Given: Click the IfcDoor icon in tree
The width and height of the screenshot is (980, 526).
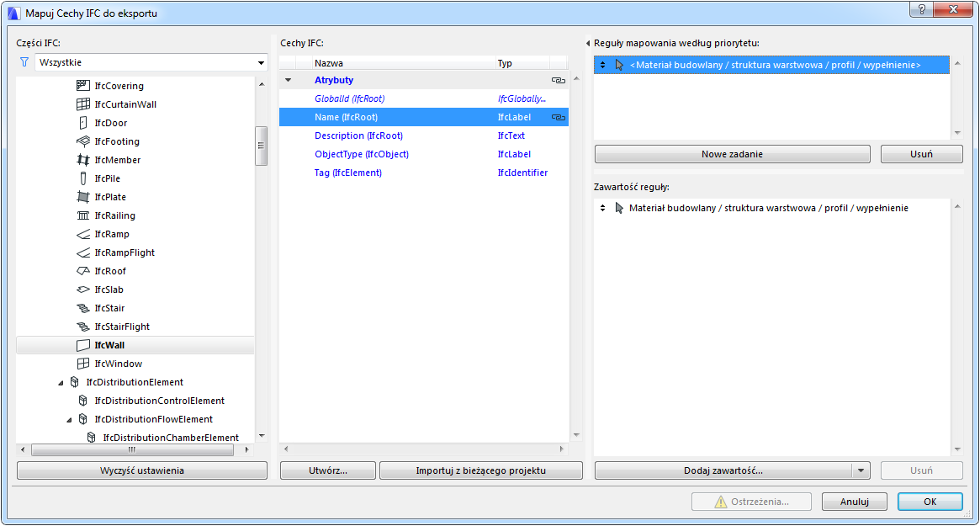Looking at the screenshot, I should click(x=82, y=123).
